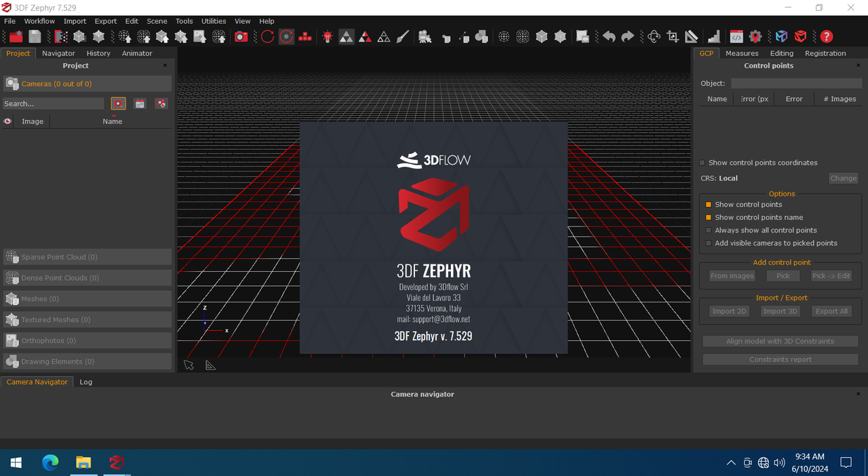Click the calendar filter icon beside Search
The height and width of the screenshot is (476, 868).
pyautogui.click(x=140, y=104)
